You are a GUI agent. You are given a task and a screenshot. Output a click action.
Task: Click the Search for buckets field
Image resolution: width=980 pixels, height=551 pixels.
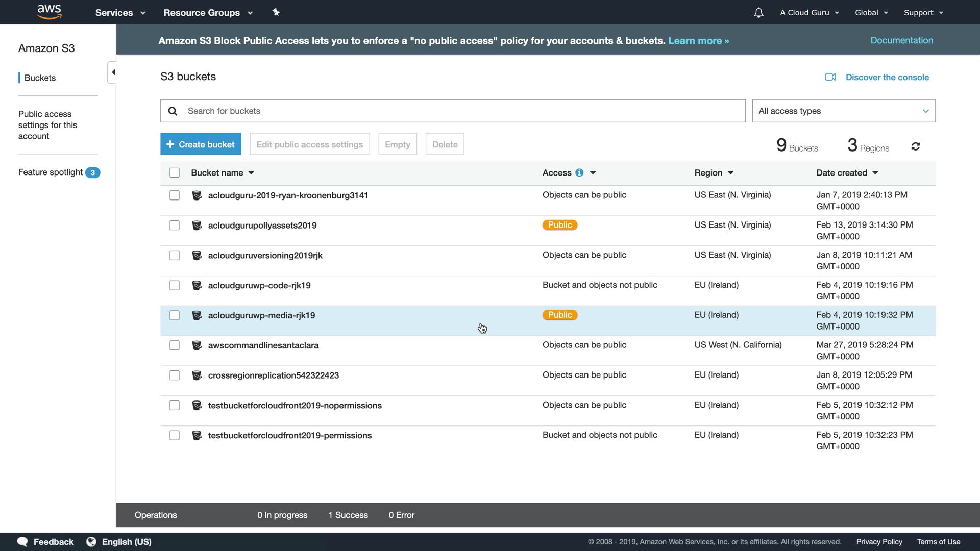point(453,111)
